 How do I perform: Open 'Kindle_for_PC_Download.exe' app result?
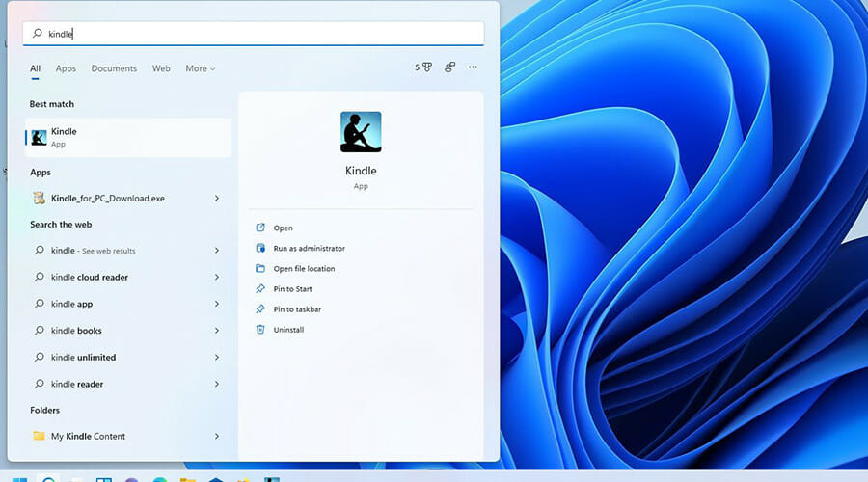(x=128, y=199)
